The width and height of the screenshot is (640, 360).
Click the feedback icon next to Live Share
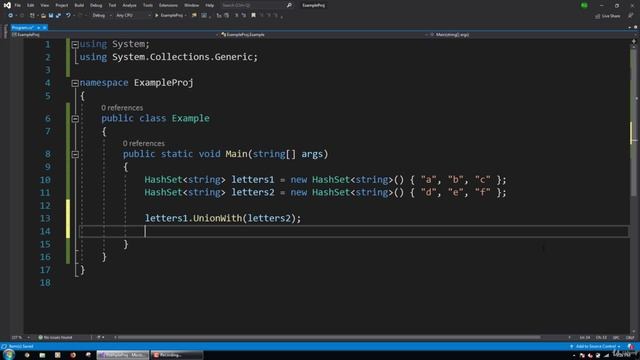pos(631,16)
